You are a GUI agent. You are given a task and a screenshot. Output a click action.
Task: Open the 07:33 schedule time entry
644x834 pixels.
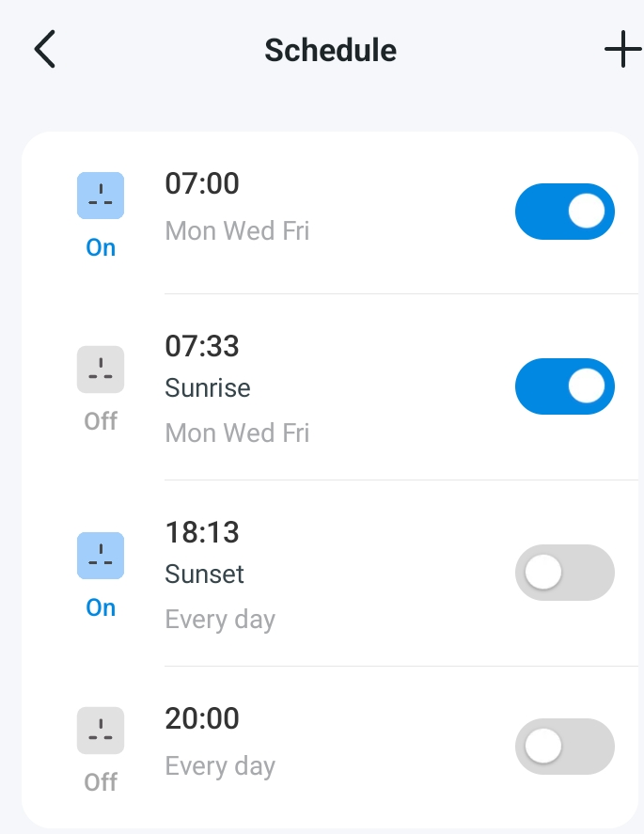202,346
